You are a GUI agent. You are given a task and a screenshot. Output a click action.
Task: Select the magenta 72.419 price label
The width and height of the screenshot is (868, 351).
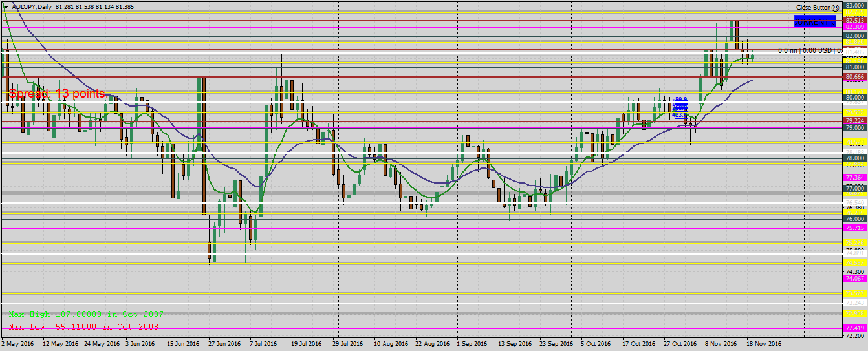[x=855, y=328]
